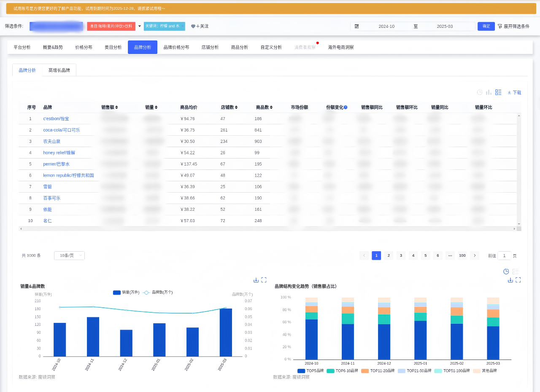This screenshot has width=540, height=392.
Task: Click the help icon next to 份额变化
Action: [x=346, y=107]
